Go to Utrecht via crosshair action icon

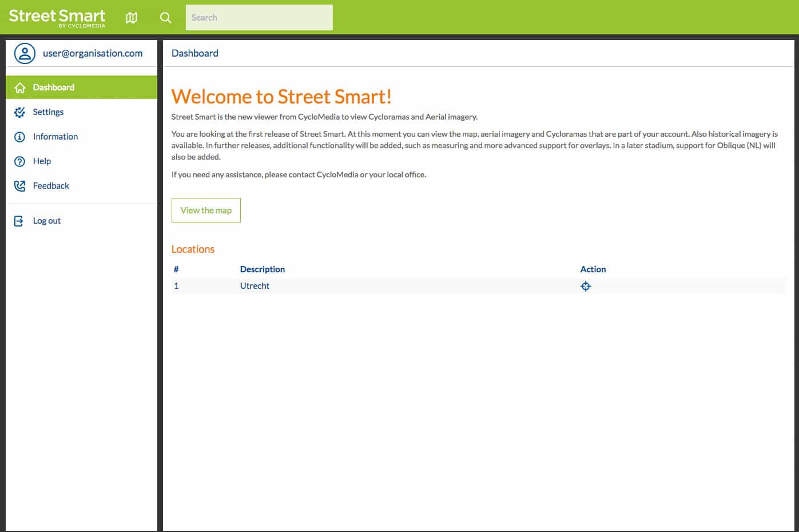point(586,286)
